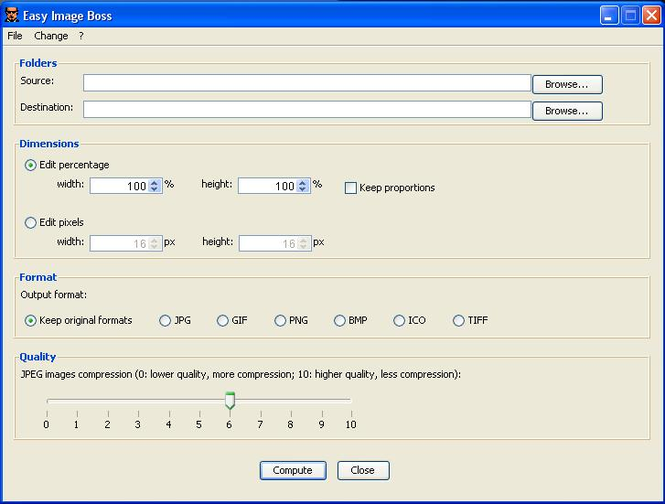Open the File menu

(15, 36)
